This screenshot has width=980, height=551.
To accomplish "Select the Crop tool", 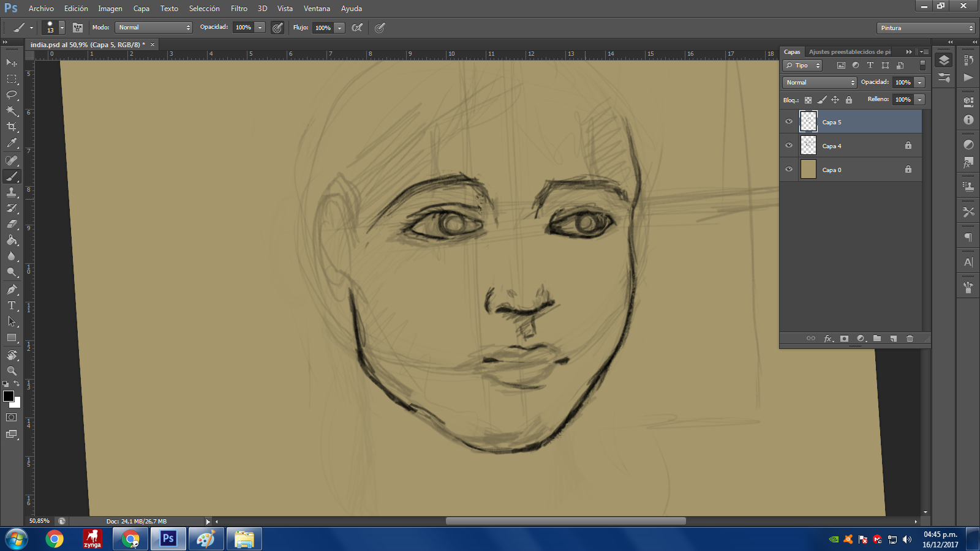I will click(x=12, y=127).
